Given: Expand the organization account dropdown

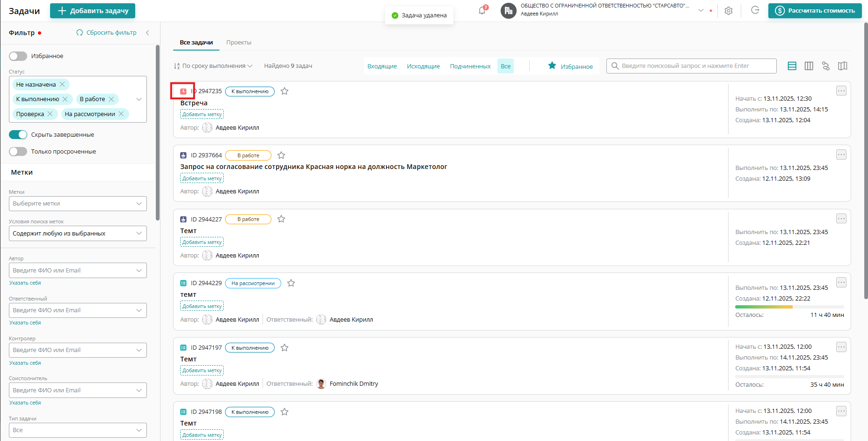Looking at the screenshot, I should coord(701,10).
